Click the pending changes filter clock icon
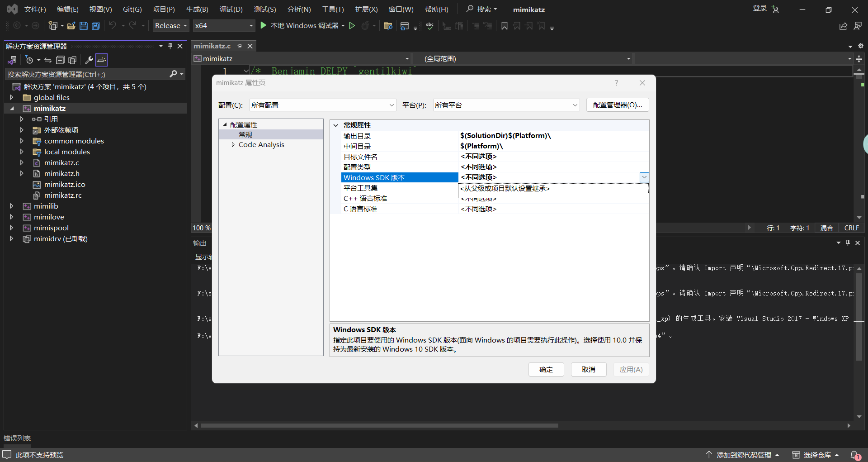The width and height of the screenshot is (868, 462). click(x=29, y=60)
